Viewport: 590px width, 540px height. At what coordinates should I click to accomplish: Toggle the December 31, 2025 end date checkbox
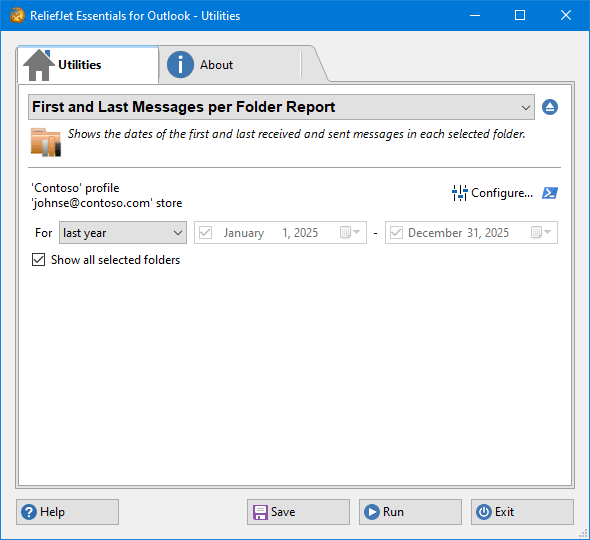click(396, 233)
